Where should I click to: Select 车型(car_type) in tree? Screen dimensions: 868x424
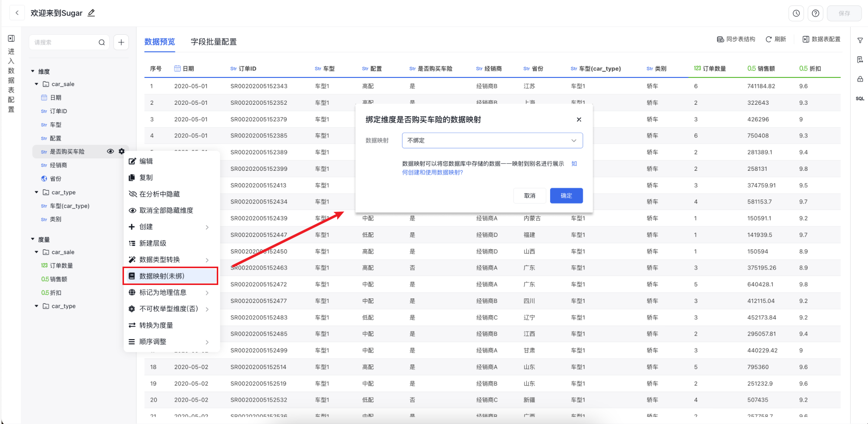(x=69, y=206)
